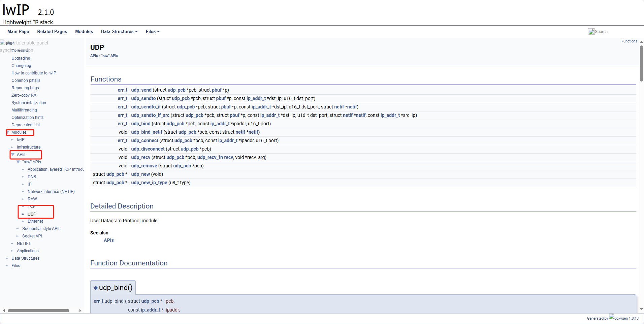Expand the Applications node arrow

coord(12,251)
